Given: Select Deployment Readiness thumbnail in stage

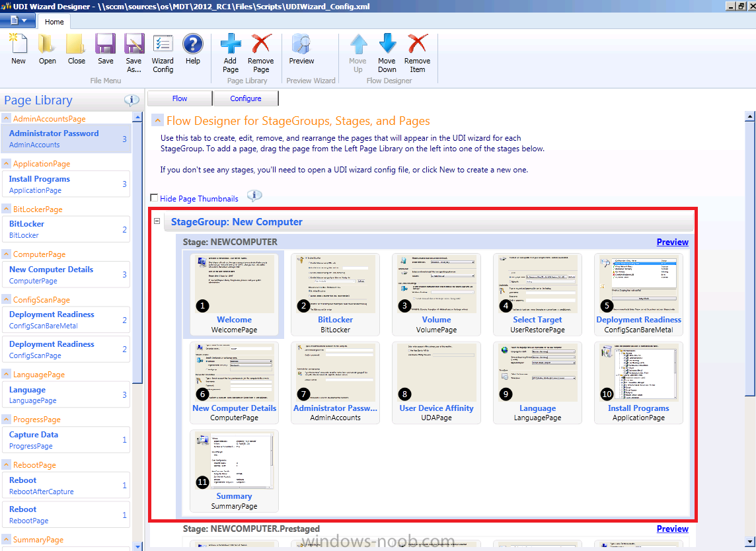Looking at the screenshot, I should tap(638, 294).
